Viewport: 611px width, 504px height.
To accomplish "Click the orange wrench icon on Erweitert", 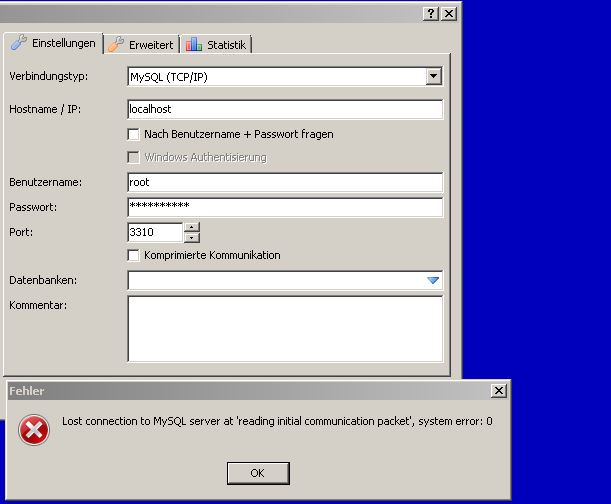I will [x=116, y=44].
